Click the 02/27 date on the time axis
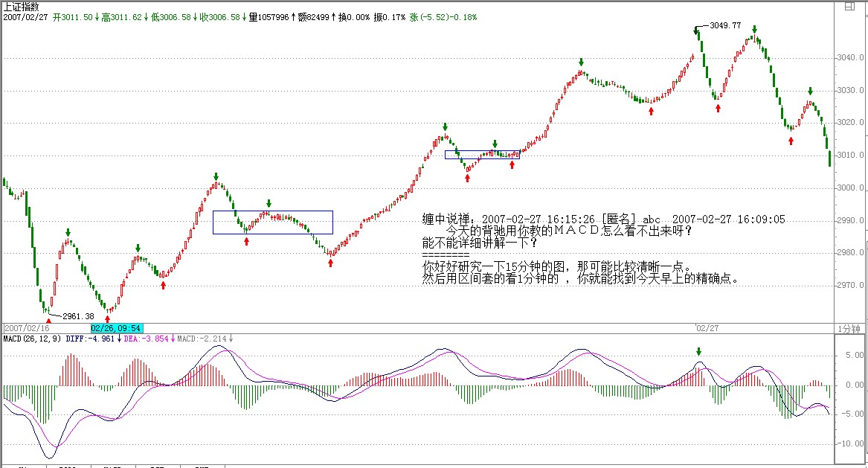 706,327
